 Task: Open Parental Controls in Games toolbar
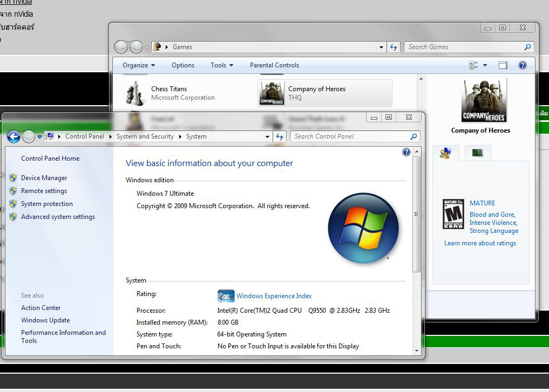274,65
